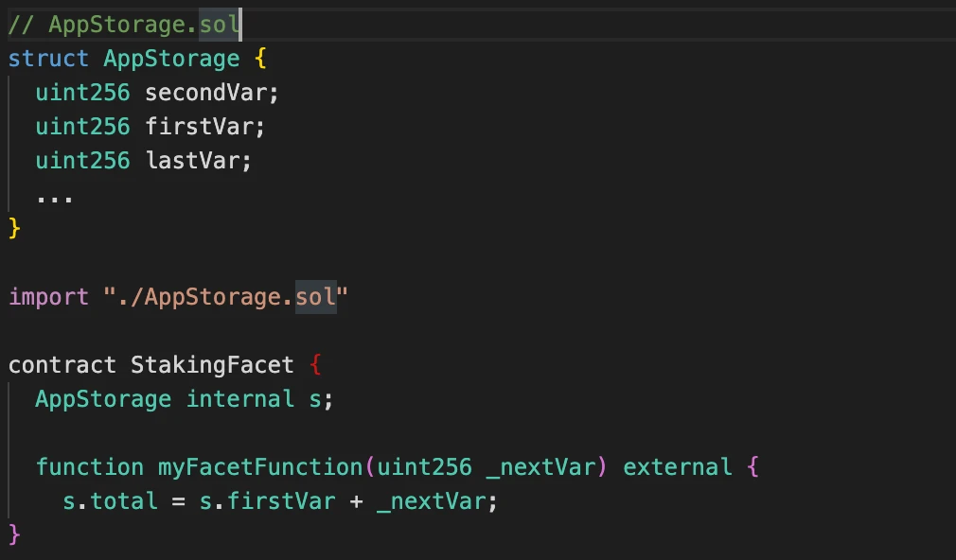956x560 pixels.
Task: Click the yellow opening brace after struct AppStorage
Action: (262, 59)
